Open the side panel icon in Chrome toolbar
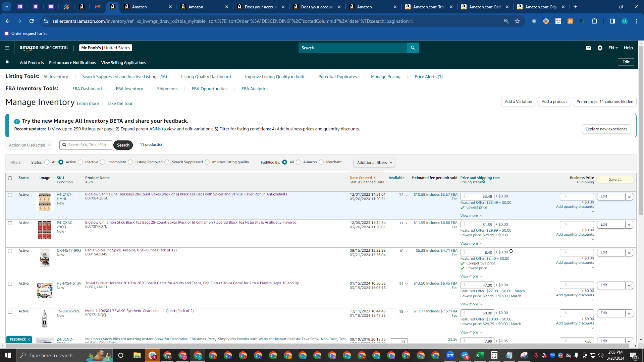This screenshot has height=362, width=644. [x=612, y=21]
